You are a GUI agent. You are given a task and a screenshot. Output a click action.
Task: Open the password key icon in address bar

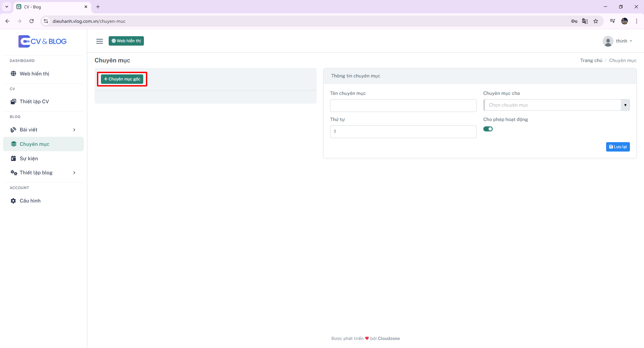click(x=574, y=21)
